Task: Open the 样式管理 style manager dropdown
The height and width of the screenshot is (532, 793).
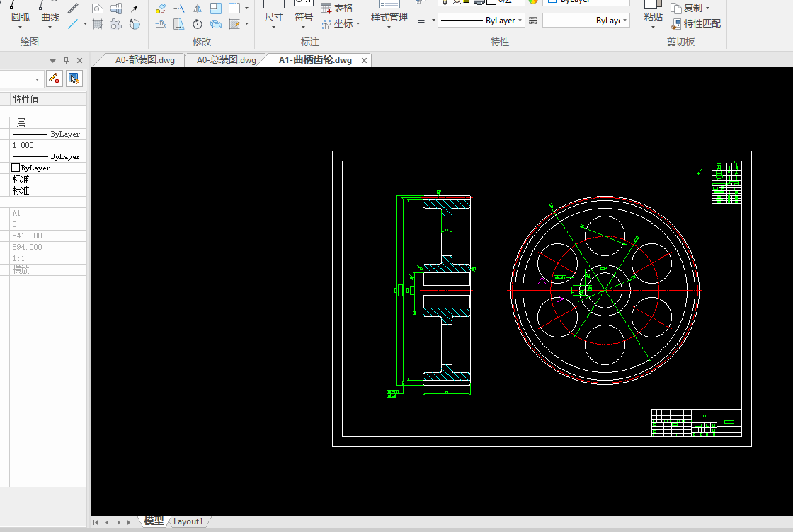Action: [x=389, y=28]
